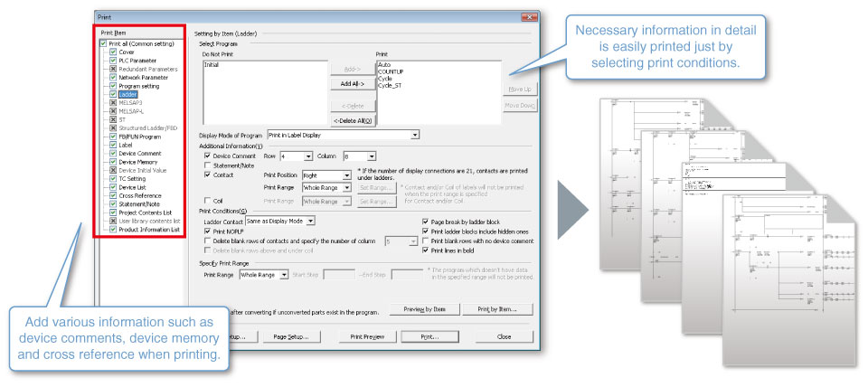Click the Move Down button

pos(520,106)
